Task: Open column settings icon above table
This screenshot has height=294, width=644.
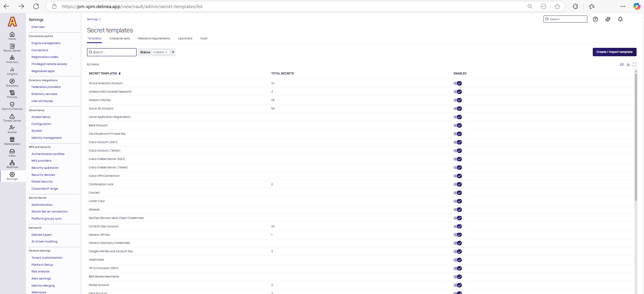Action: (x=622, y=64)
